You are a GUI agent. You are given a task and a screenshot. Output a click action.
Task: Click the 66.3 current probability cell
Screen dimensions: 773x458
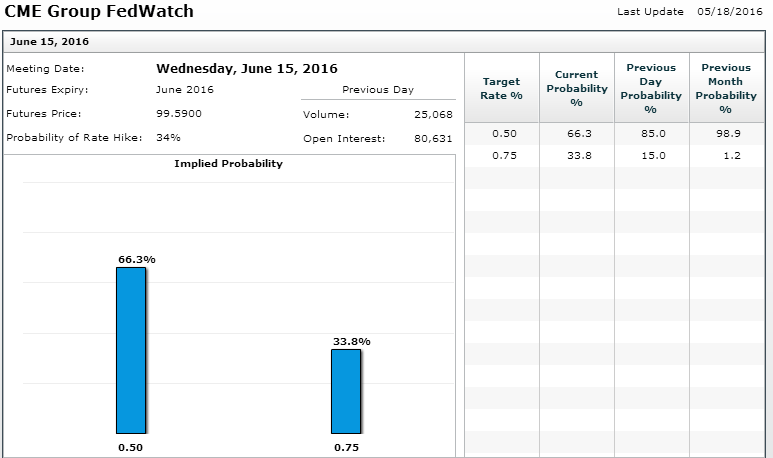[x=579, y=134]
